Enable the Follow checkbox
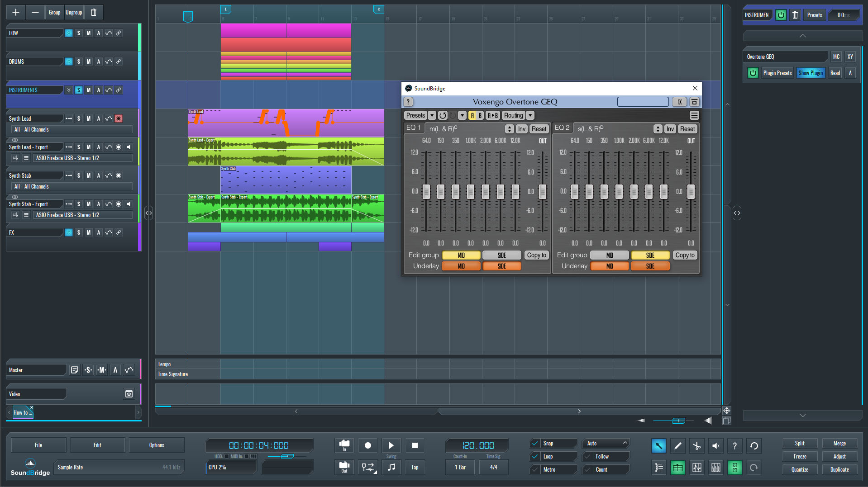This screenshot has width=868, height=487. tap(587, 457)
